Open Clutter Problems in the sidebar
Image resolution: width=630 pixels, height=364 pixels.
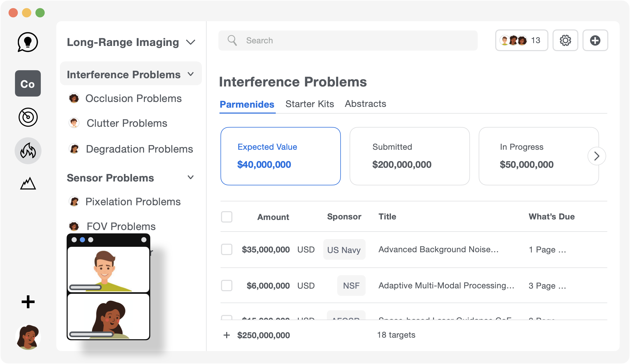coord(127,123)
